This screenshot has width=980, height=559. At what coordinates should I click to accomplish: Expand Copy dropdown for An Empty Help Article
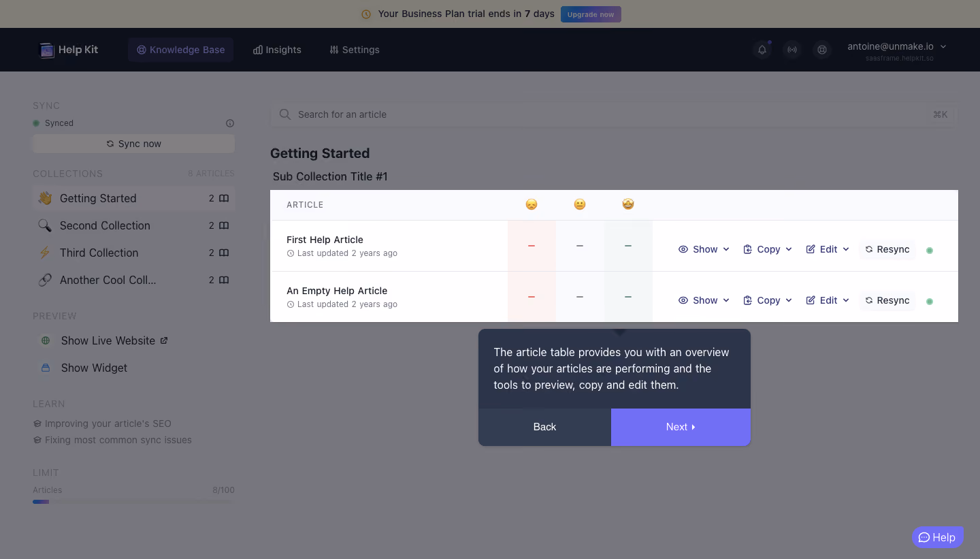(x=768, y=300)
